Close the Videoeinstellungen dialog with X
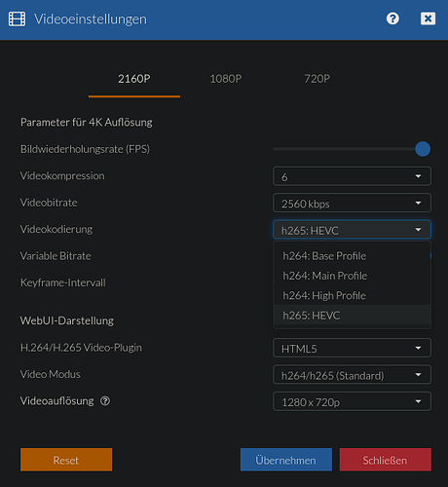Screen dimensions: 448x487 (428, 19)
